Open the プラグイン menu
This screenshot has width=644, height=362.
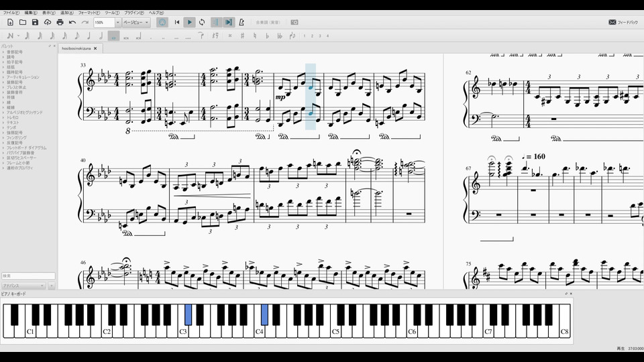click(x=134, y=13)
